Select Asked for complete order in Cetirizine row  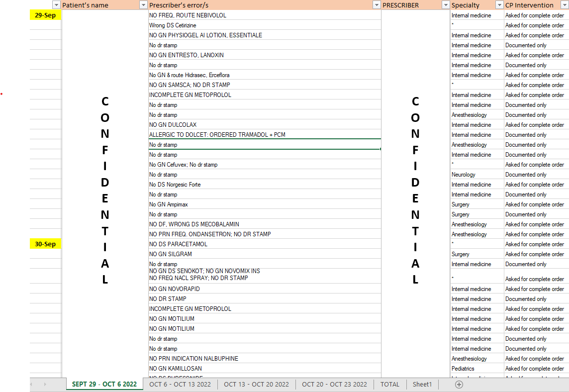[x=536, y=25]
